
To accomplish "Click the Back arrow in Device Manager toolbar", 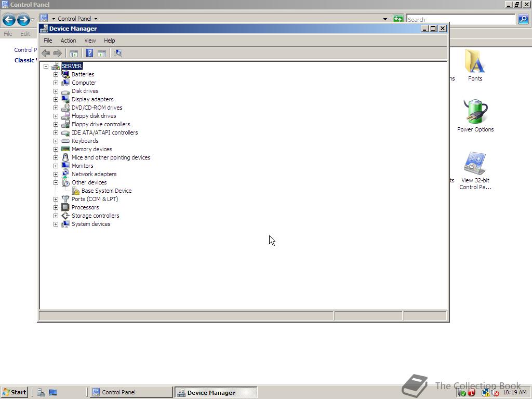I will coord(46,53).
